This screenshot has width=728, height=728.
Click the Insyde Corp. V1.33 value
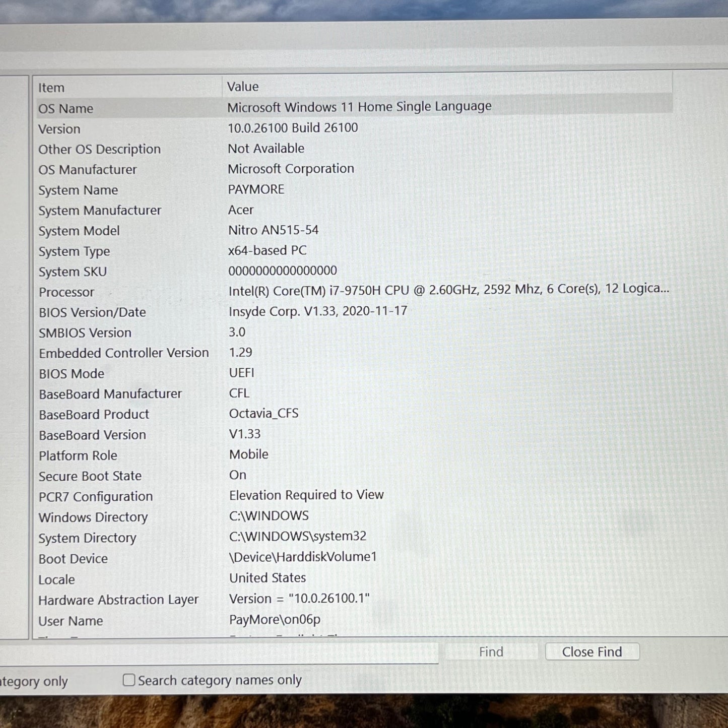(x=318, y=311)
